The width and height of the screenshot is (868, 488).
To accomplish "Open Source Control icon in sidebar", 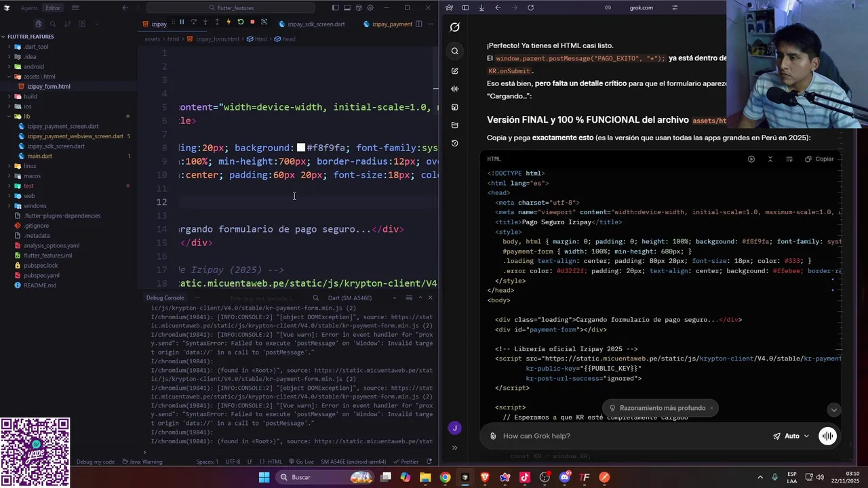I will point(66,24).
